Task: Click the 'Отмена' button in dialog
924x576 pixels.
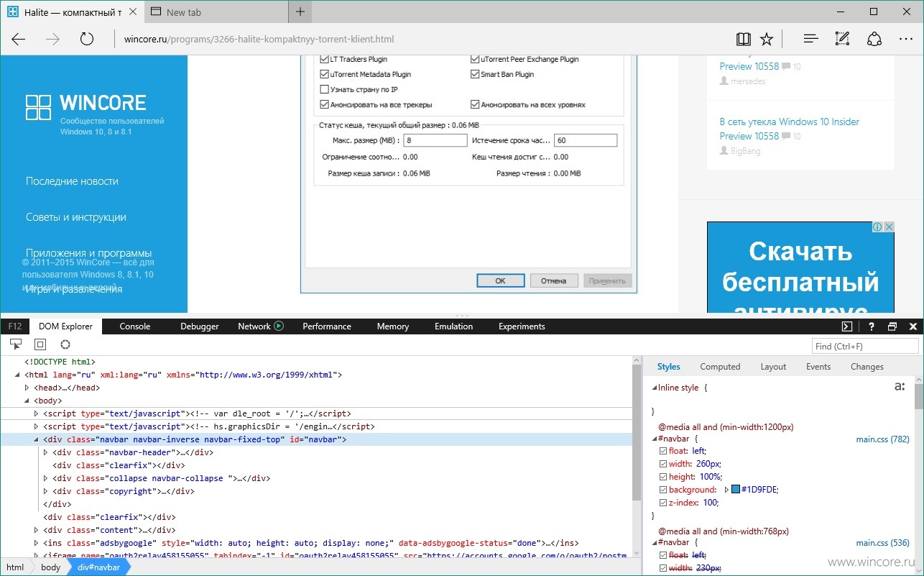Action: click(x=553, y=280)
